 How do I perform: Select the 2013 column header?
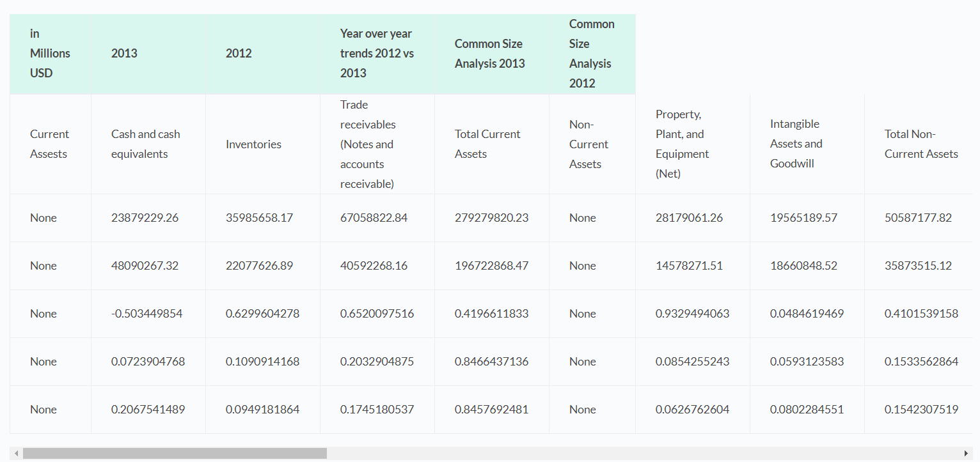(x=124, y=54)
